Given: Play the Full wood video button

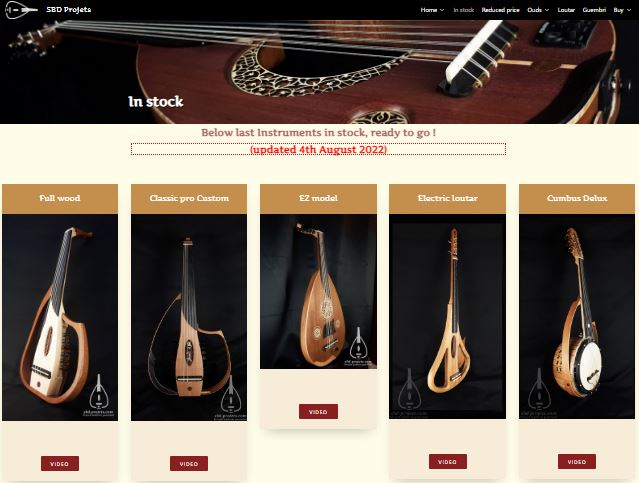Looking at the screenshot, I should pos(59,463).
